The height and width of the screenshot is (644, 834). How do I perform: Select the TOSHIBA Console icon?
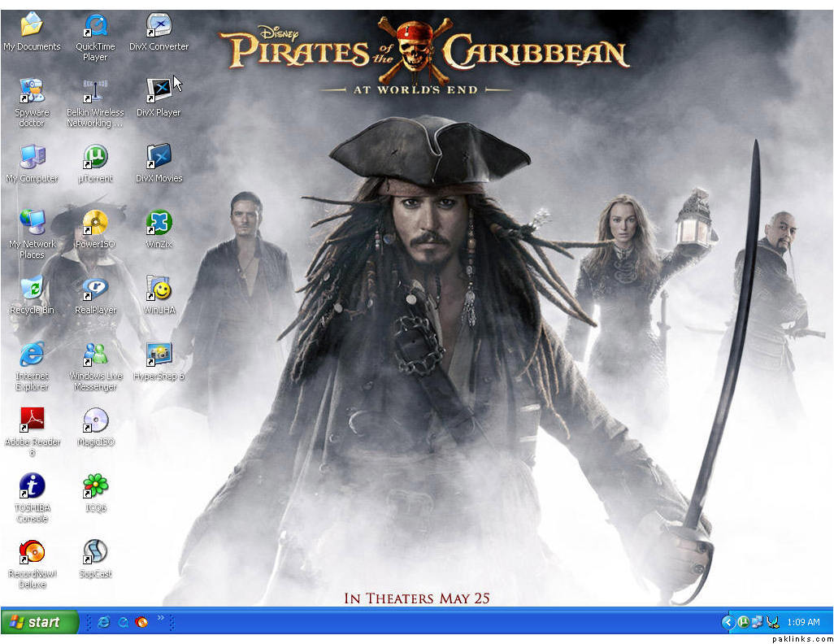coord(32,486)
